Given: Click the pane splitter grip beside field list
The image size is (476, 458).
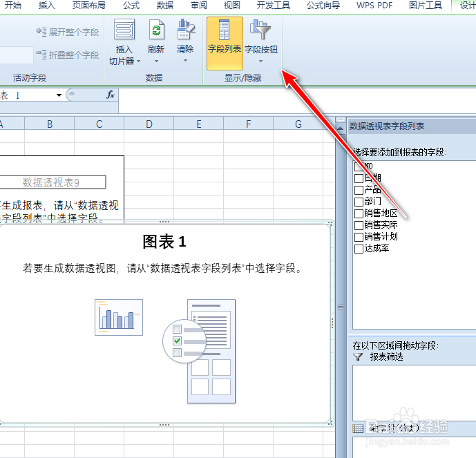Looking at the screenshot, I should coord(341,307).
